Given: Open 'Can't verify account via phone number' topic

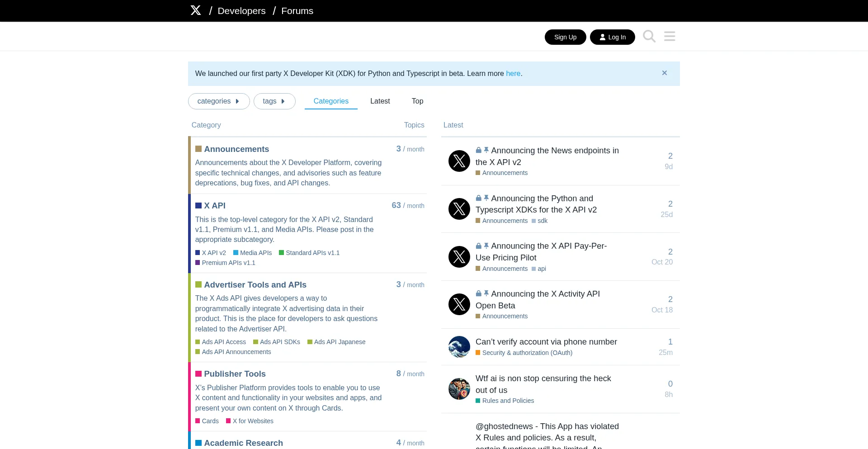Looking at the screenshot, I should 546,342.
